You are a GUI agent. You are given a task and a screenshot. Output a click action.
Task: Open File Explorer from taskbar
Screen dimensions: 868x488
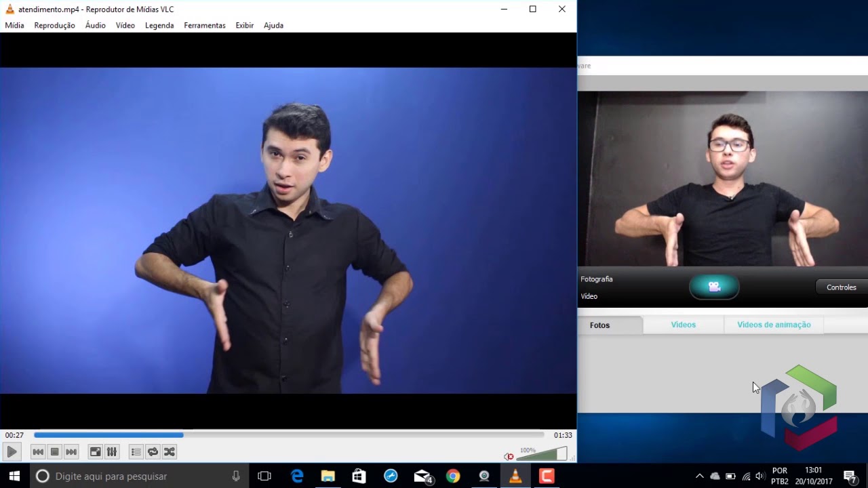pos(328,476)
